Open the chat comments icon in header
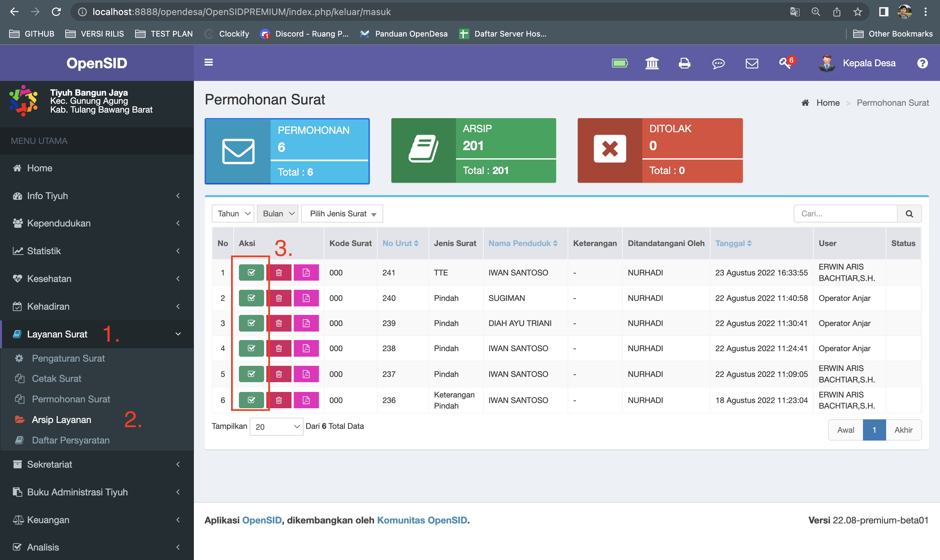This screenshot has height=560, width=940. pos(718,63)
